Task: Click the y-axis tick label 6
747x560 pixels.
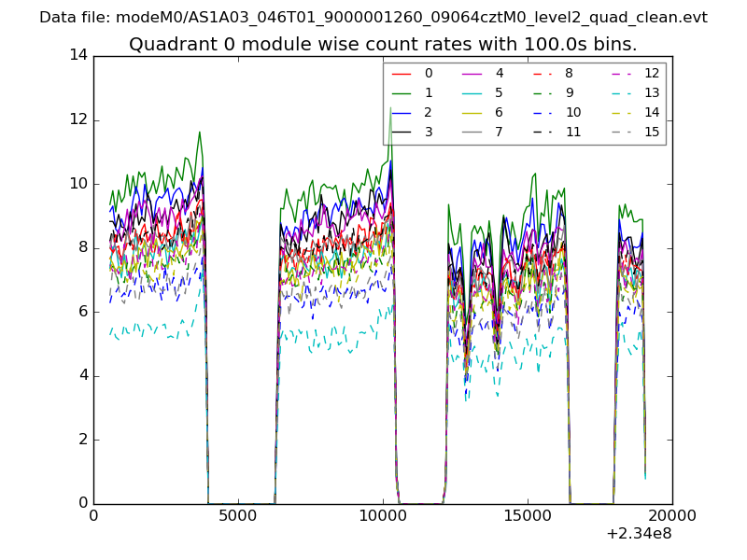Action: coord(83,312)
